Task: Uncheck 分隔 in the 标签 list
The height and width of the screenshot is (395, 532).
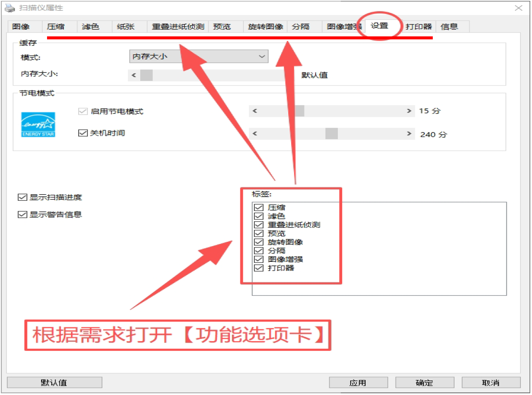Action: click(x=259, y=251)
